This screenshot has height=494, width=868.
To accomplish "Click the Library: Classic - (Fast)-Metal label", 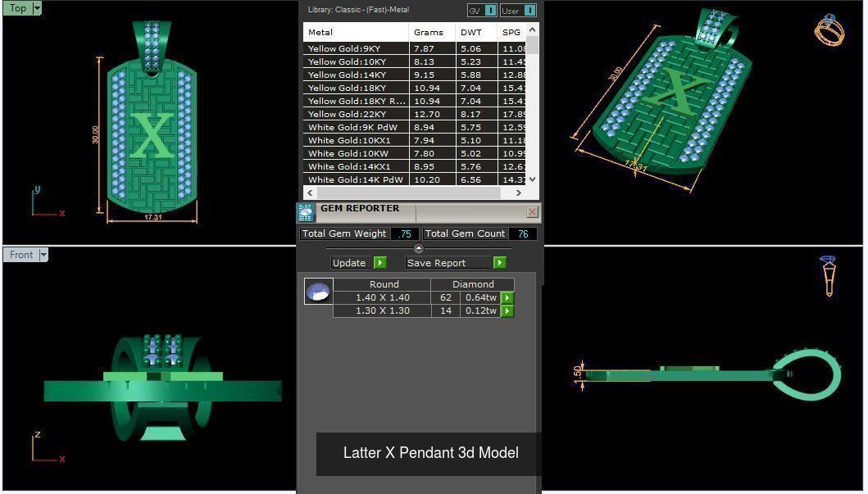I will coord(358,10).
